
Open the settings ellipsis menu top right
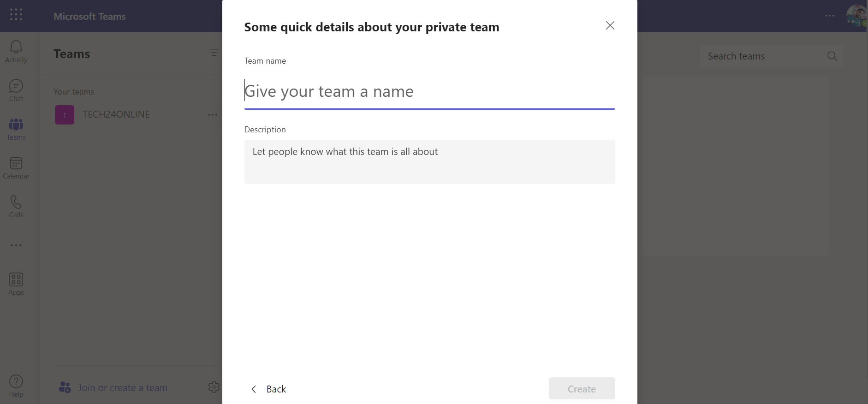coord(830,16)
